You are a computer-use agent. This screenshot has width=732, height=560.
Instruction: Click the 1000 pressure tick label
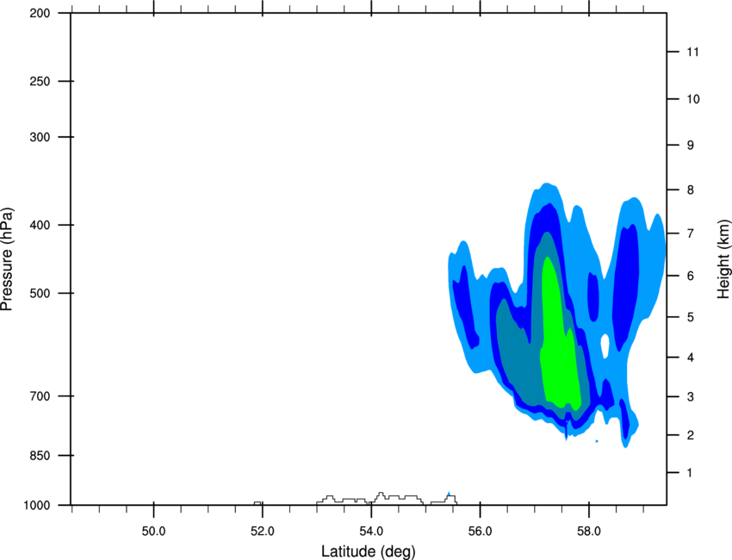(x=36, y=506)
